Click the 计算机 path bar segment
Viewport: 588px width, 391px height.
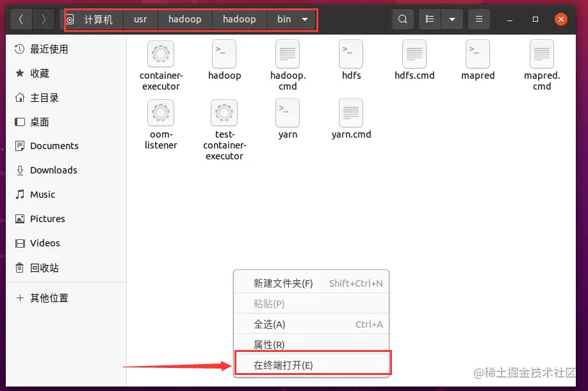(x=92, y=19)
